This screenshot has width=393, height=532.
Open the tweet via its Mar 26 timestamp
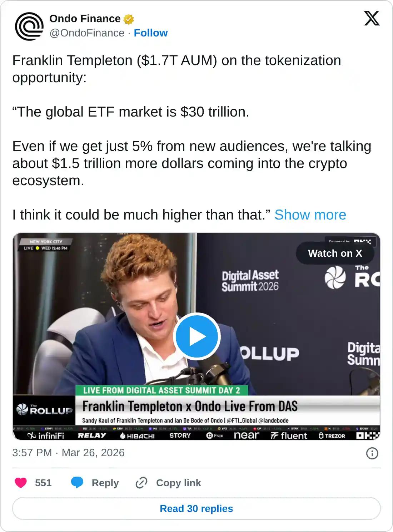[x=68, y=453]
